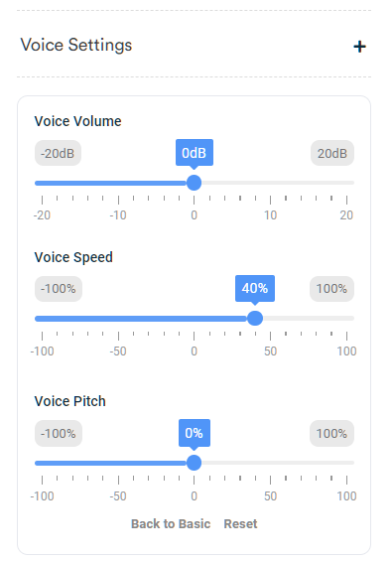
Task: Click the 100% badge under Voice Speed
Action: (x=331, y=289)
